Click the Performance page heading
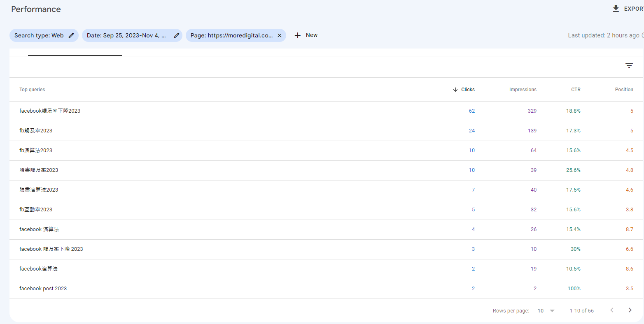Viewport: 644px width, 324px height. 36,9
